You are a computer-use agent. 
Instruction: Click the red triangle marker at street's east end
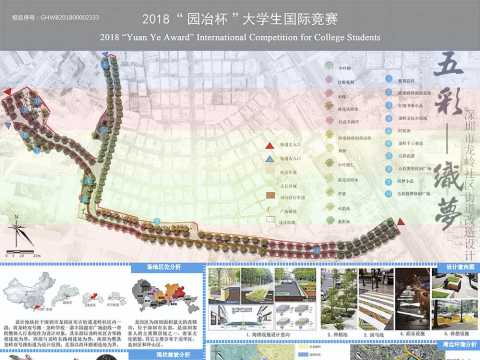click(401, 222)
